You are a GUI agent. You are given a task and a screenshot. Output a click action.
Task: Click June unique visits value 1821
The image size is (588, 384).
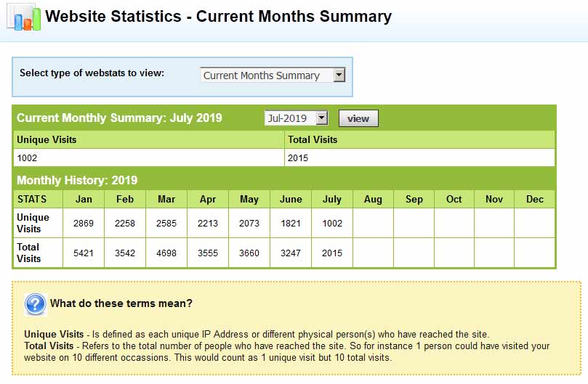click(291, 224)
